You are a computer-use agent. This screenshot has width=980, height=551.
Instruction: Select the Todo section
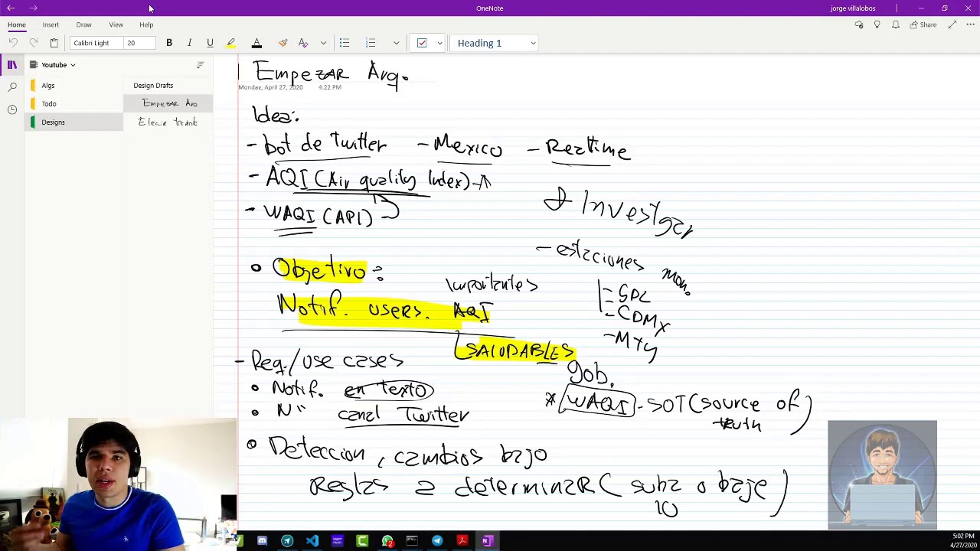[x=74, y=104]
